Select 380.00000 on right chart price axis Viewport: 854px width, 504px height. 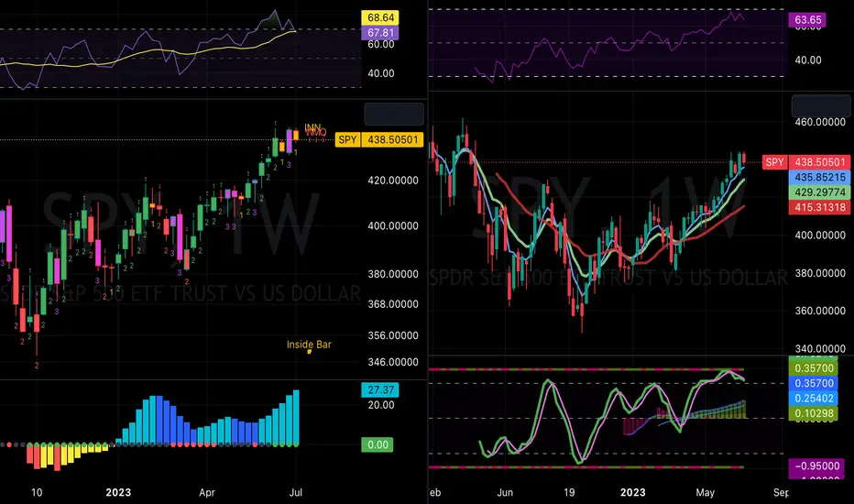(x=820, y=273)
